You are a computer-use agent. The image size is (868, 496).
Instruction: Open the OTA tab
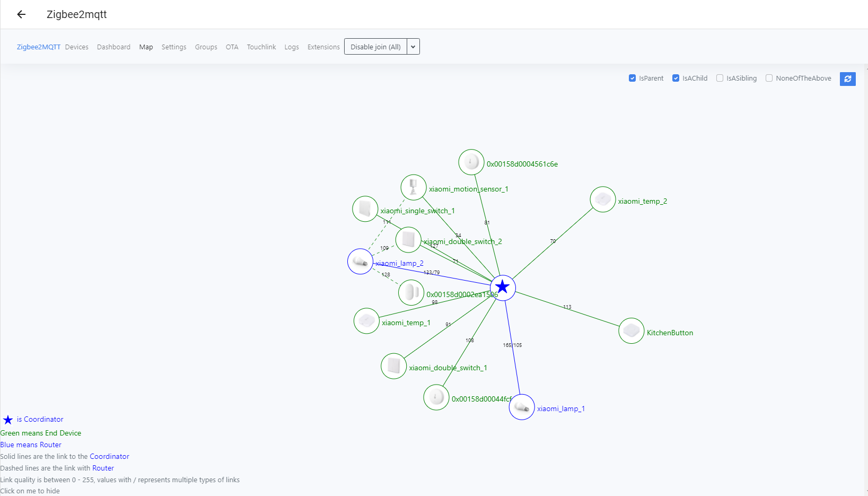[x=232, y=47]
